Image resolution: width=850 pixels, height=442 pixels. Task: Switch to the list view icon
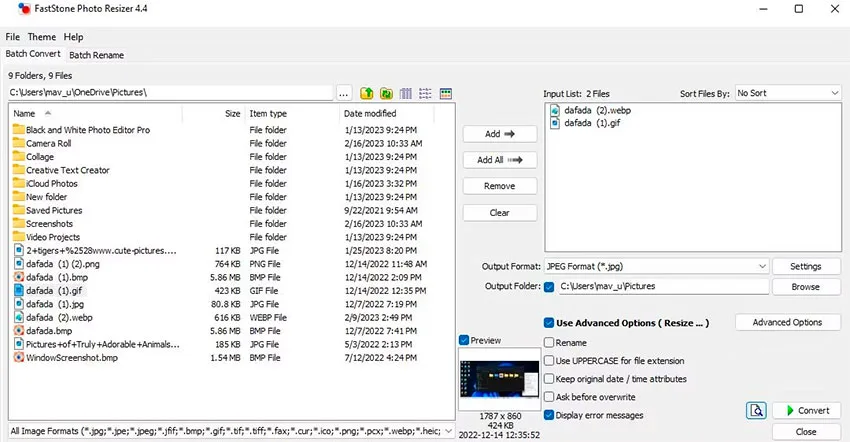(426, 93)
